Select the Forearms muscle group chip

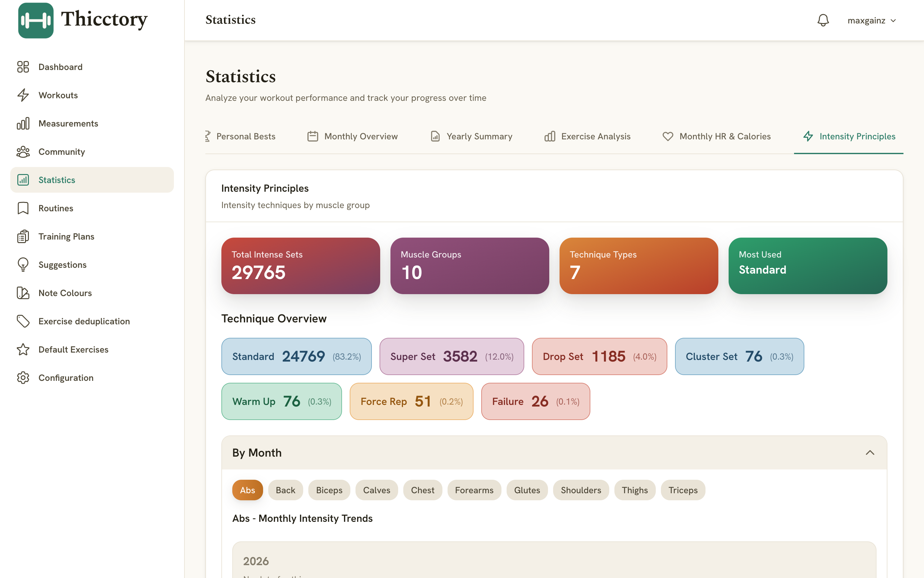pos(474,490)
